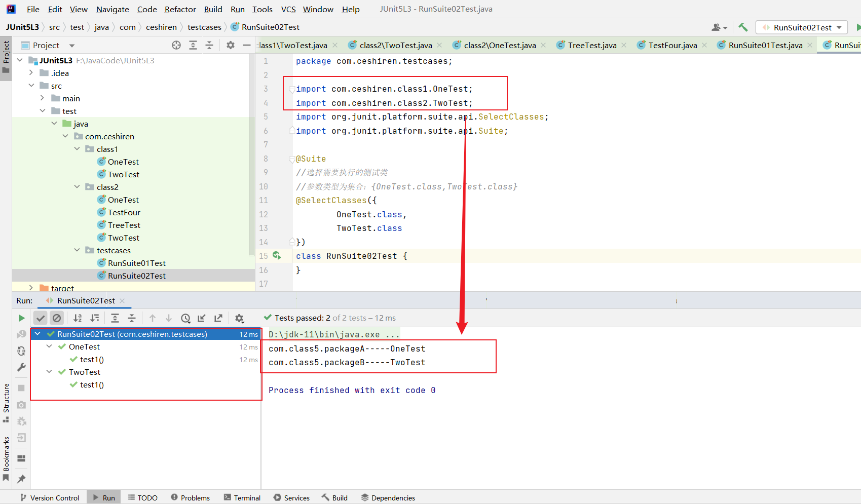The width and height of the screenshot is (861, 504).
Task: Open Project panel options gear
Action: [x=231, y=45]
